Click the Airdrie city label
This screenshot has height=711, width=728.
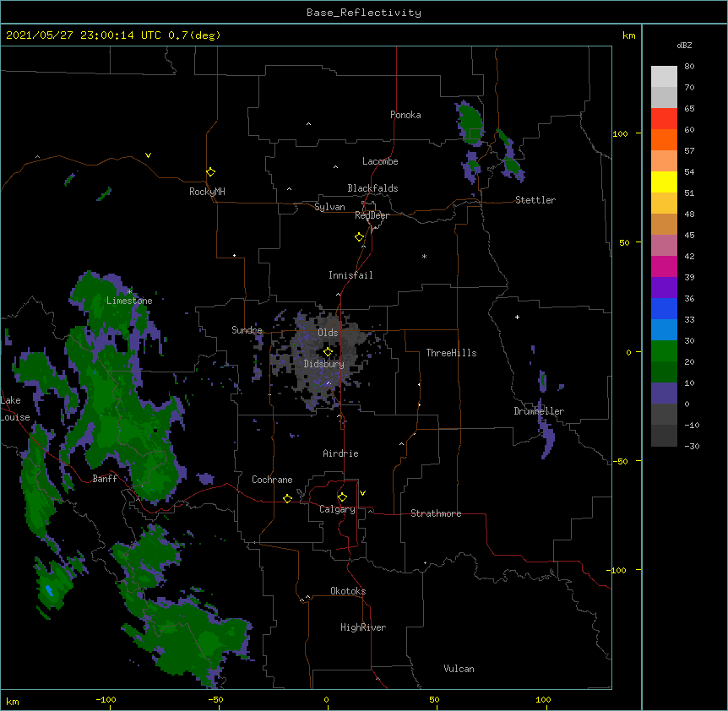coord(341,453)
